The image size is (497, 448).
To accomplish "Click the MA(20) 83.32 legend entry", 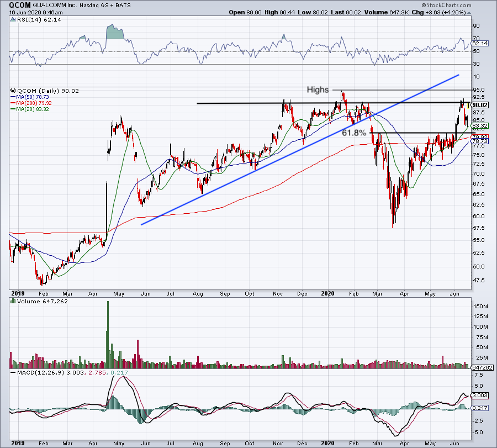I will pyautogui.click(x=33, y=109).
